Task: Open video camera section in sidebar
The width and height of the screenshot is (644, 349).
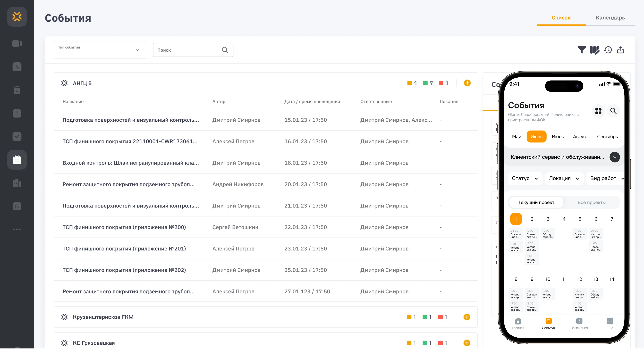Action: [17, 43]
